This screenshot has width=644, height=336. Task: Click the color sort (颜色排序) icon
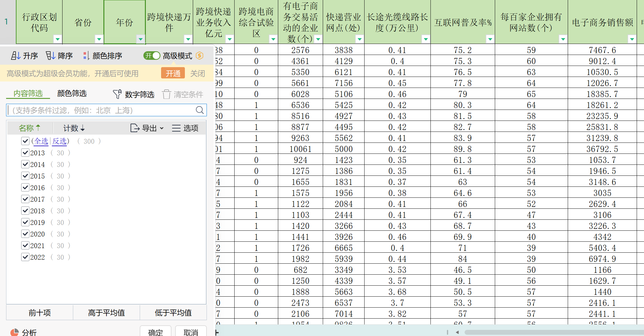coord(86,56)
